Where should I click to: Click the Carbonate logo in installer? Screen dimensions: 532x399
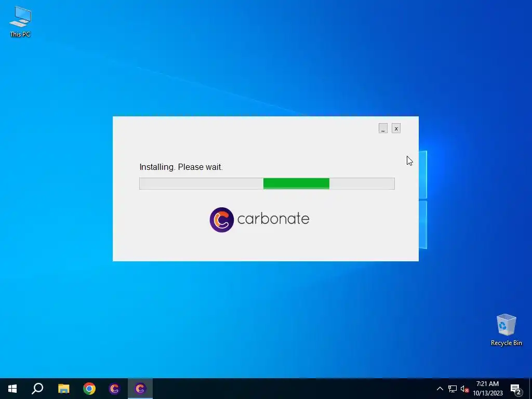click(x=260, y=220)
